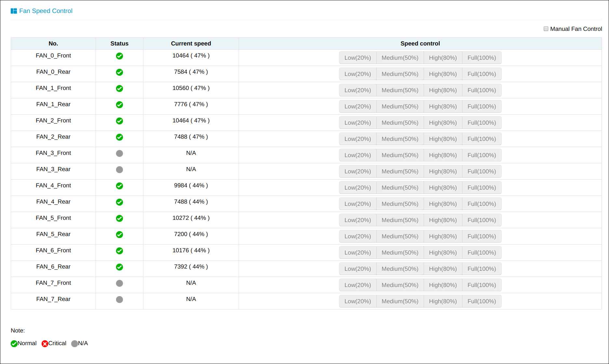Image resolution: width=609 pixels, height=364 pixels.
Task: Click the Current speed column header
Action: tap(191, 44)
